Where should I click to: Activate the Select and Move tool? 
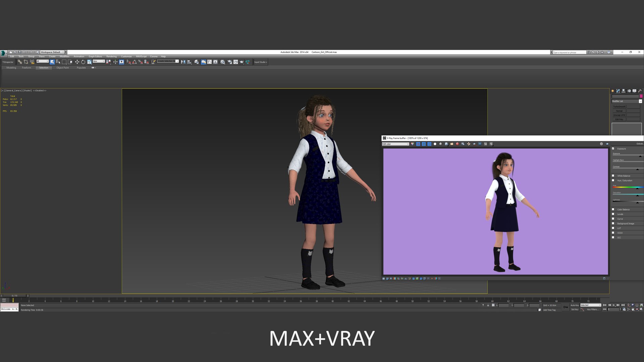coord(77,62)
